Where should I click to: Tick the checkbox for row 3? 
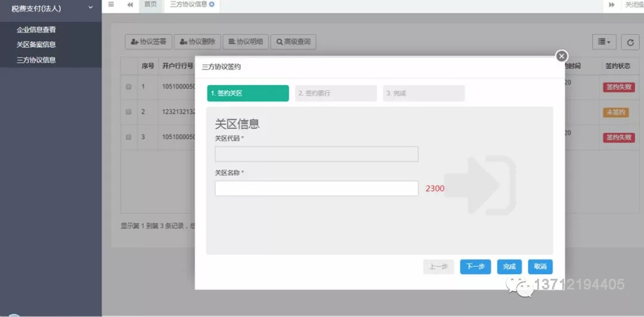[x=129, y=137]
